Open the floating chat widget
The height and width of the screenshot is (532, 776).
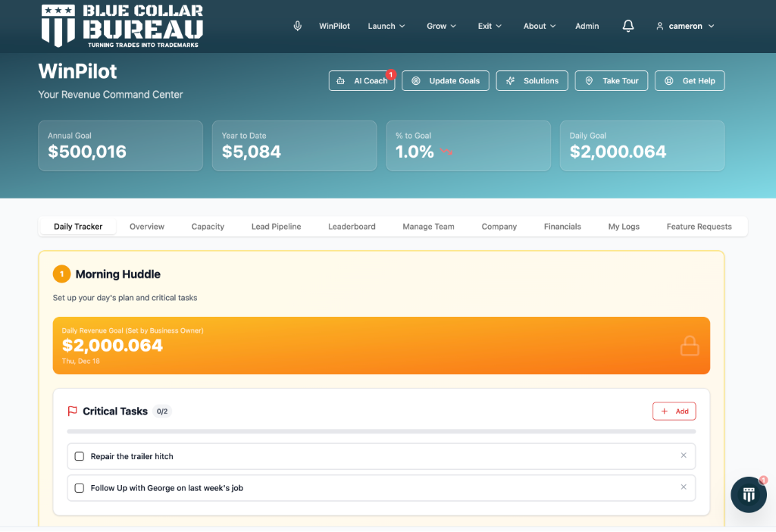[749, 494]
